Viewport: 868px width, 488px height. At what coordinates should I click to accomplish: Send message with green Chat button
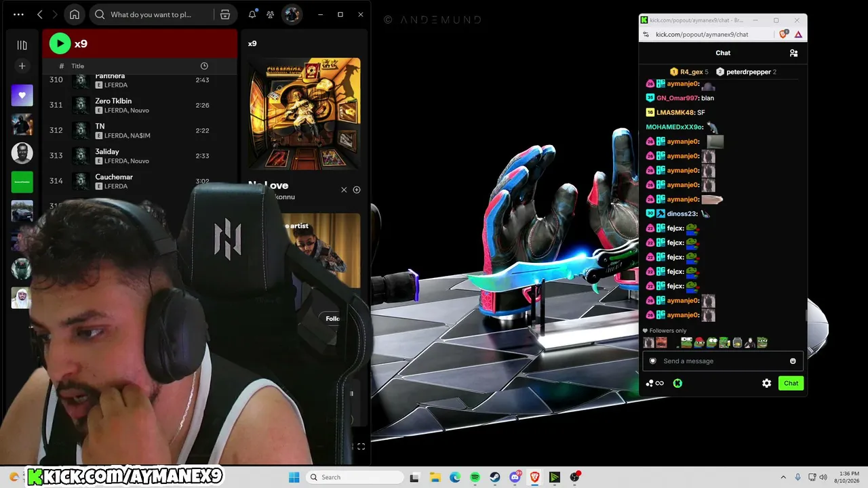(791, 384)
